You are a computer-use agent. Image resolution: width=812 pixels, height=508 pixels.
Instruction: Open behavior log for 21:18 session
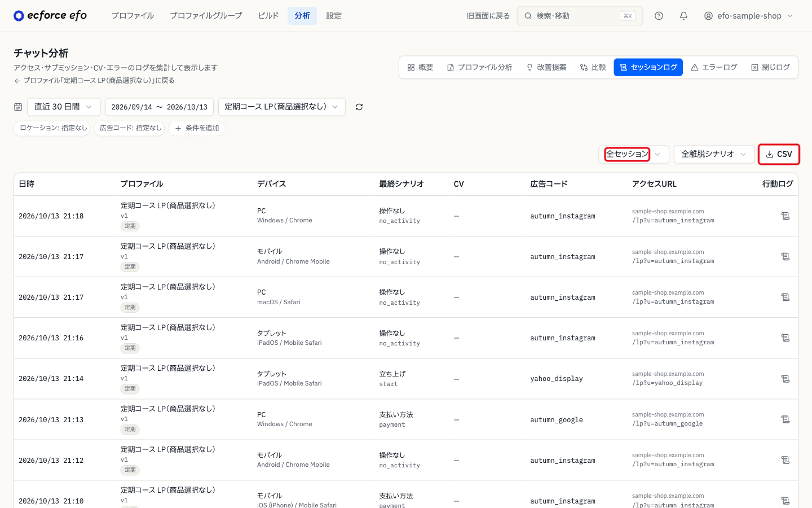[785, 216]
